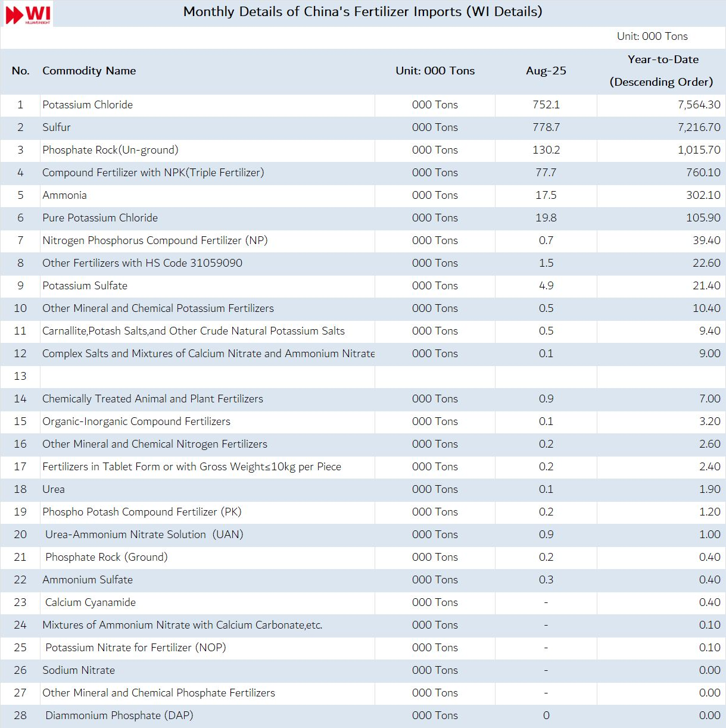Viewport: 726px width, 728px height.
Task: Select the empty commodity cell in row 13
Action: [x=207, y=376]
